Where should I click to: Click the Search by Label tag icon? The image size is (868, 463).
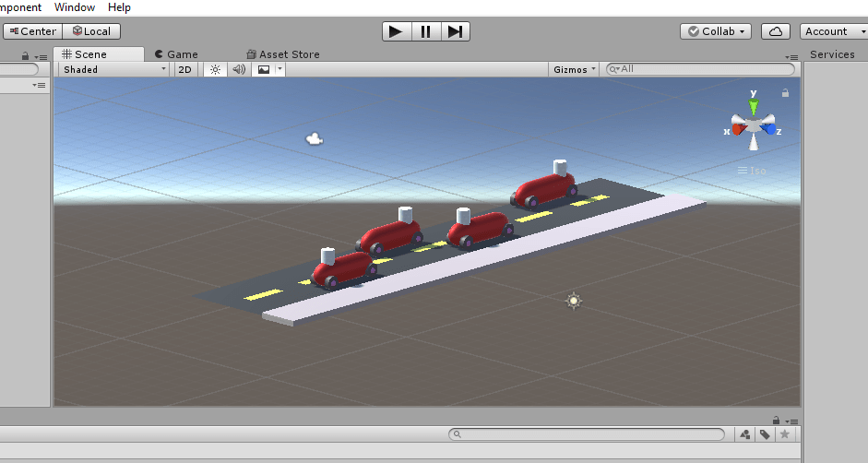coord(765,434)
